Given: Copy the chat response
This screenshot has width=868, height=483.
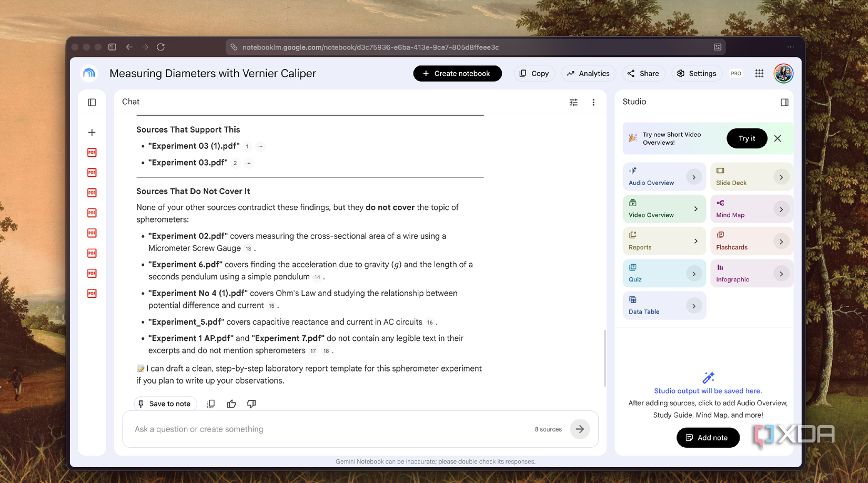Looking at the screenshot, I should (211, 404).
